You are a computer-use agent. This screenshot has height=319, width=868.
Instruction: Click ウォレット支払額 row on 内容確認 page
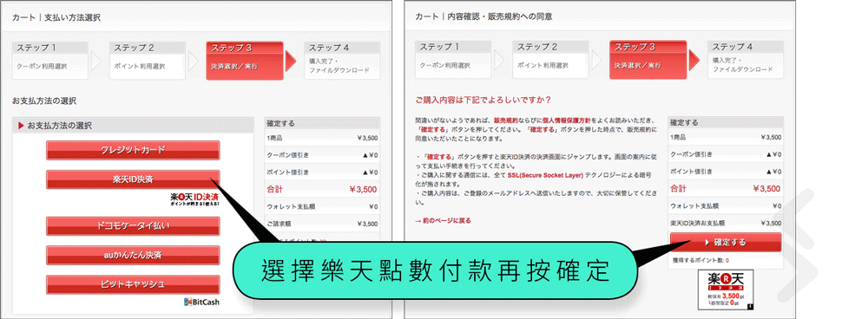point(725,206)
